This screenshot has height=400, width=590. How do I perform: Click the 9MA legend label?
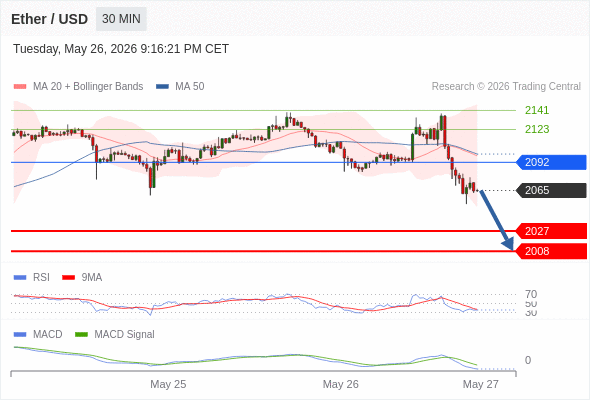coord(92,278)
